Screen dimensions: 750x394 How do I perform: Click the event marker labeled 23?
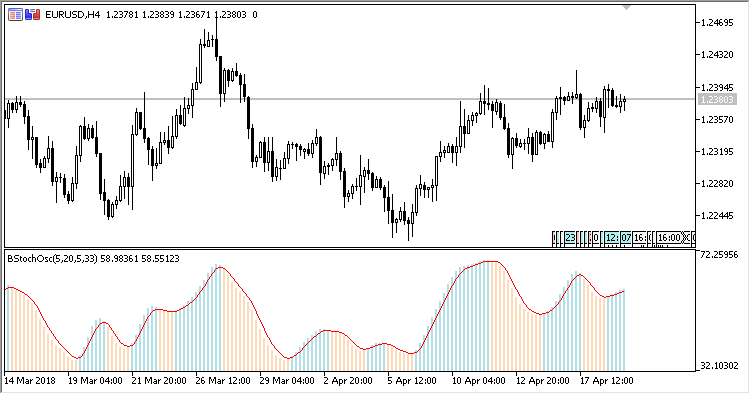pos(570,238)
